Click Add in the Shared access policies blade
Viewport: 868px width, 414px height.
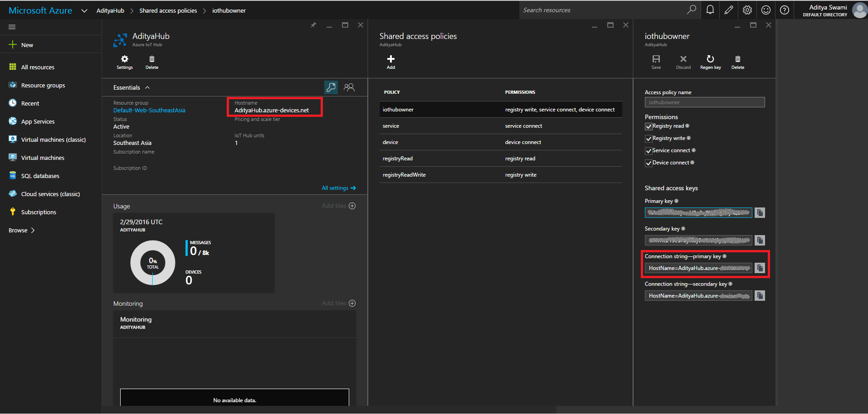[x=391, y=62]
